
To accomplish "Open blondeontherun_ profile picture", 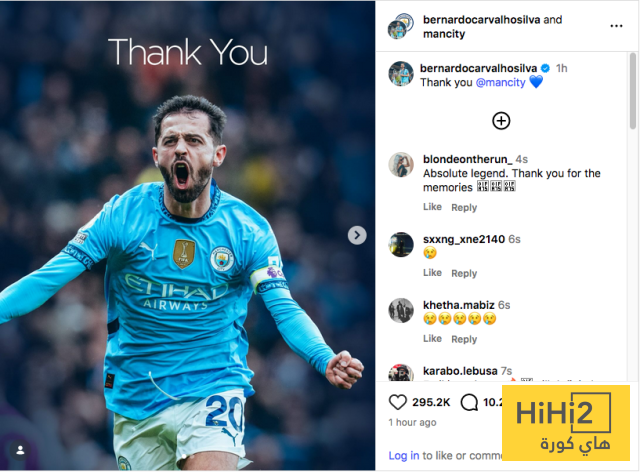I will 401,165.
